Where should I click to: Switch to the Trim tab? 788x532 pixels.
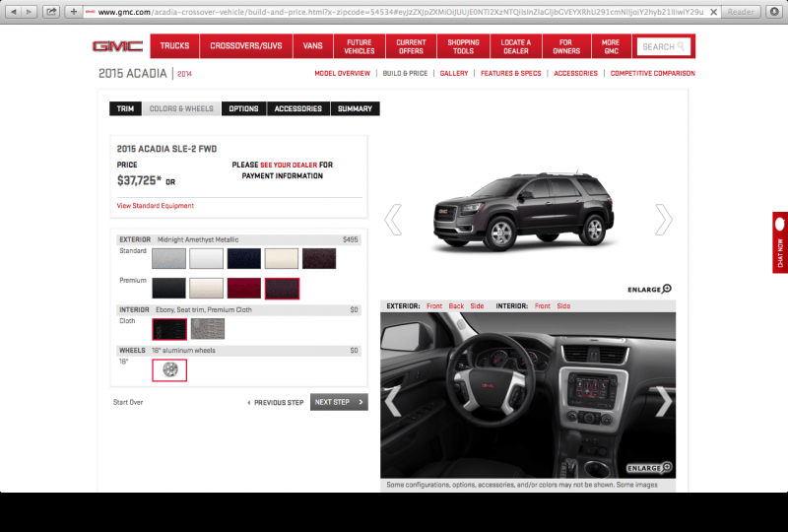point(126,108)
